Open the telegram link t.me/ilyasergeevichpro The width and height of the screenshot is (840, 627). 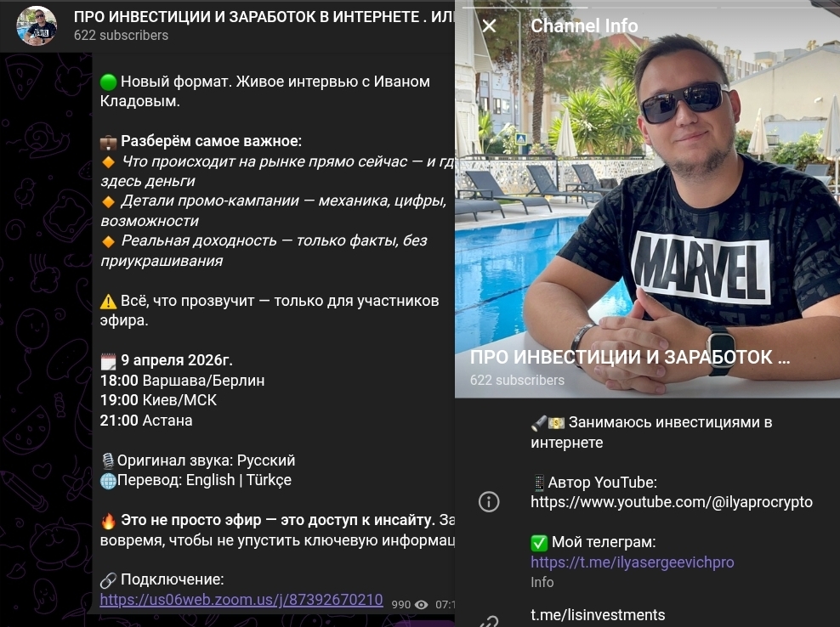tap(633, 562)
